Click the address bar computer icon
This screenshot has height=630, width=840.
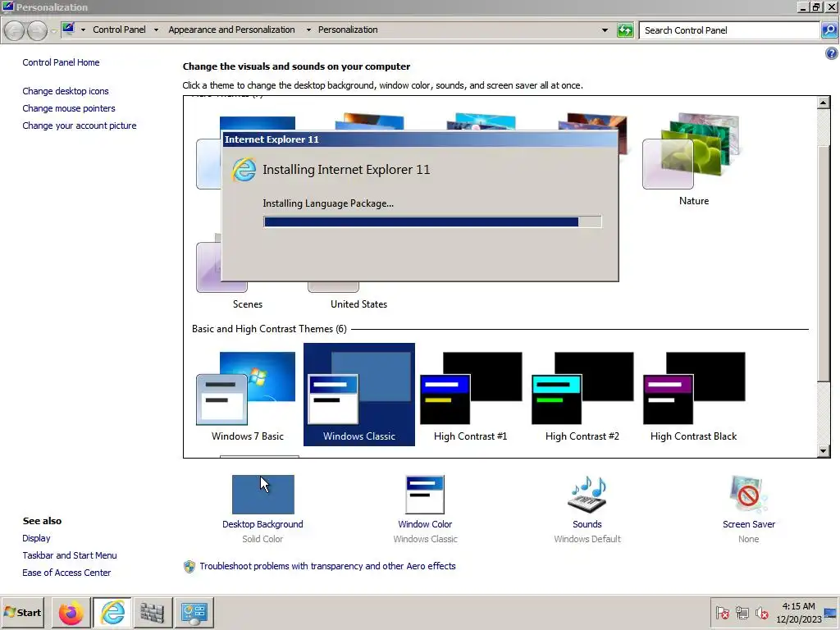click(68, 29)
